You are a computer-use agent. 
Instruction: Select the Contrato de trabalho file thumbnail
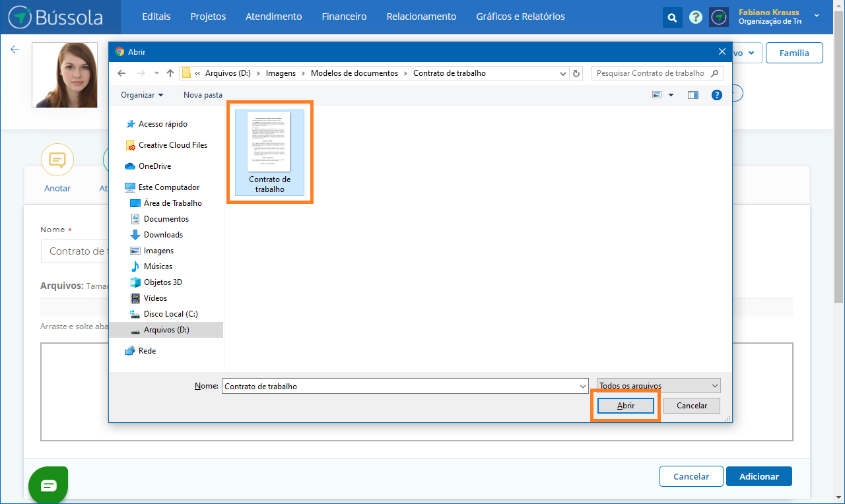tap(269, 152)
